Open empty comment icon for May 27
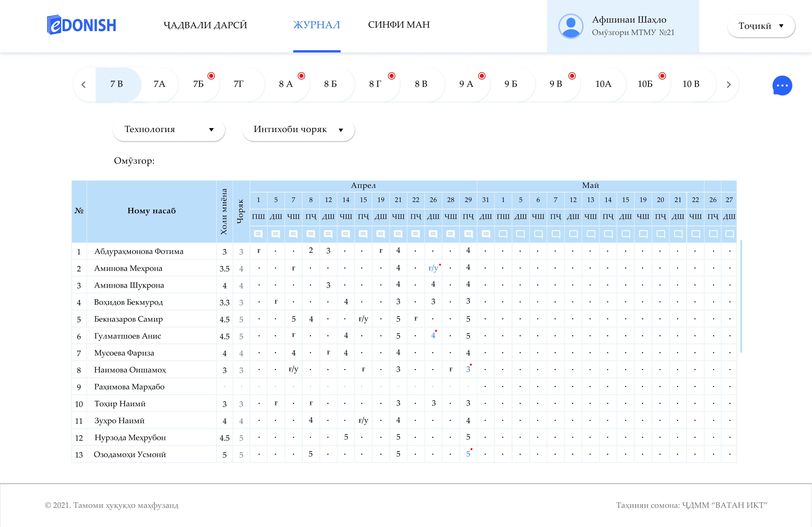812x527 pixels. tap(729, 234)
